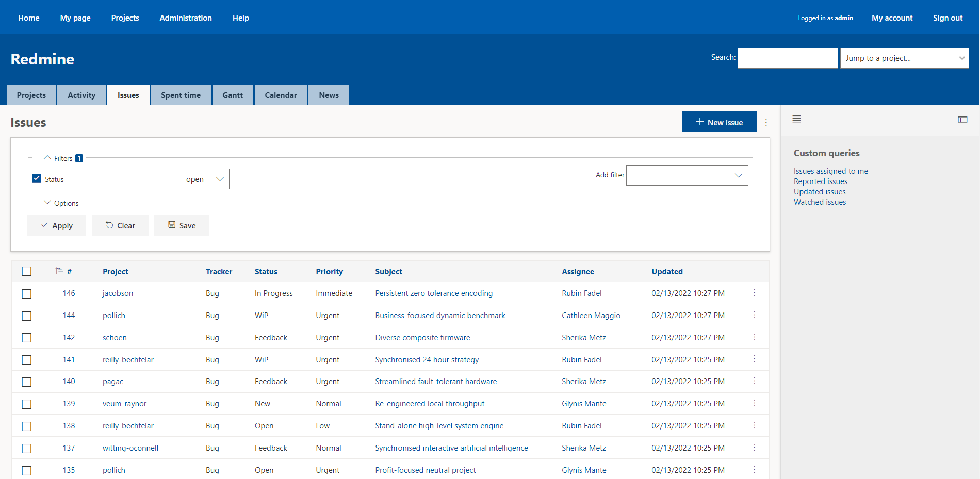This screenshot has width=980, height=479.
Task: Open row actions menu for issue 146
Action: click(755, 293)
